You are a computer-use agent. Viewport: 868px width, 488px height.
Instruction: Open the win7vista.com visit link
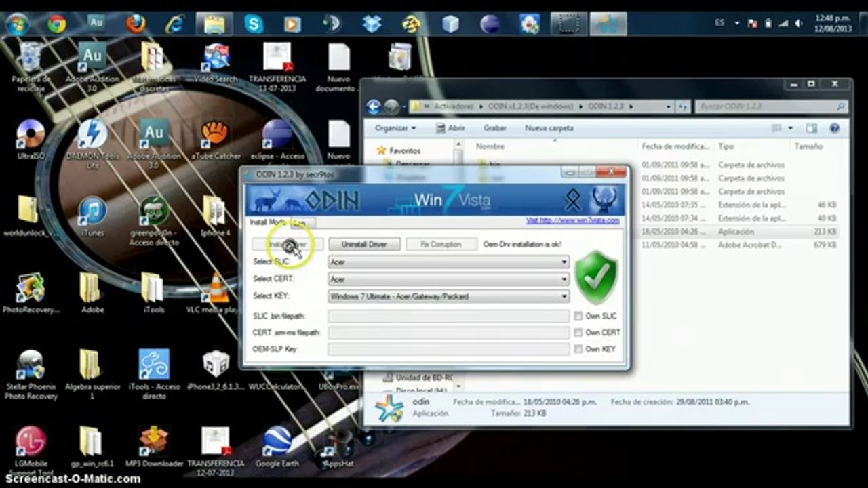pos(573,220)
